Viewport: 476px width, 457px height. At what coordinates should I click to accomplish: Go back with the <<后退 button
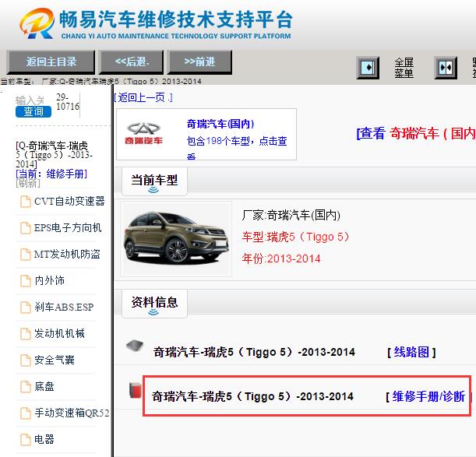[132, 62]
